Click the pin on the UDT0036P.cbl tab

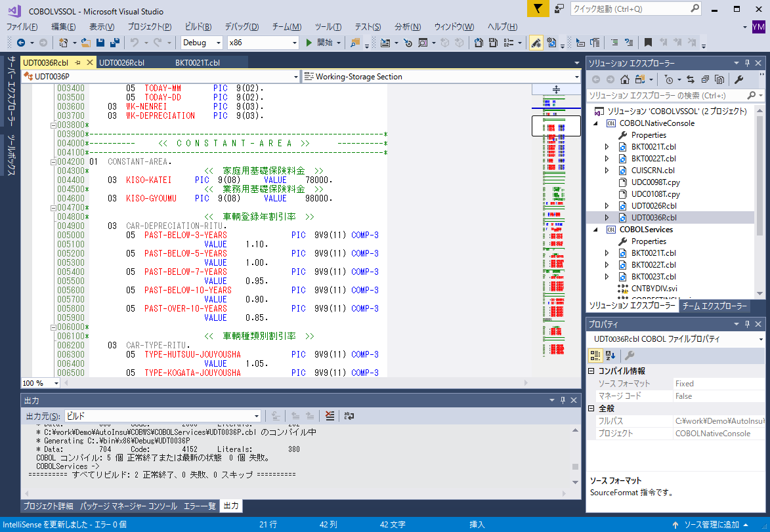[77, 63]
